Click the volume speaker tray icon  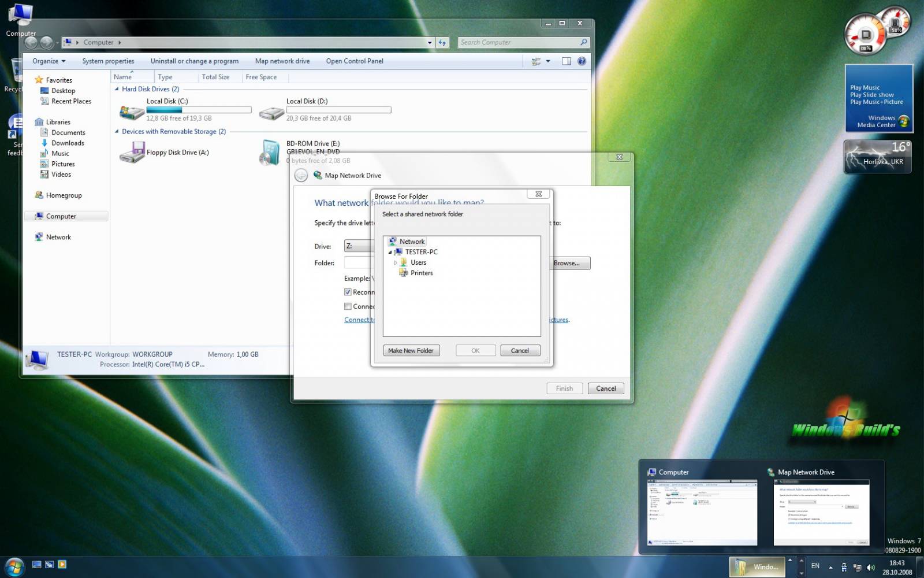coord(871,567)
